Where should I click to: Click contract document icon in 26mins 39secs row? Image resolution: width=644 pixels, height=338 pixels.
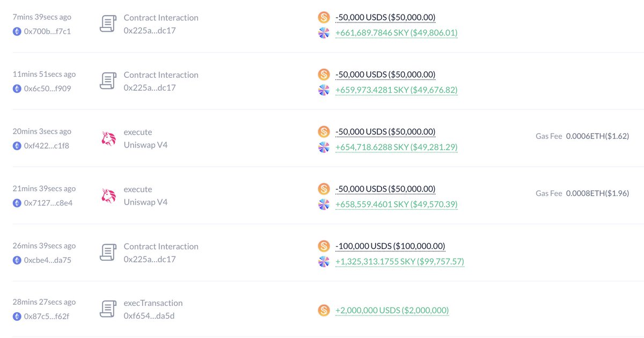(108, 253)
